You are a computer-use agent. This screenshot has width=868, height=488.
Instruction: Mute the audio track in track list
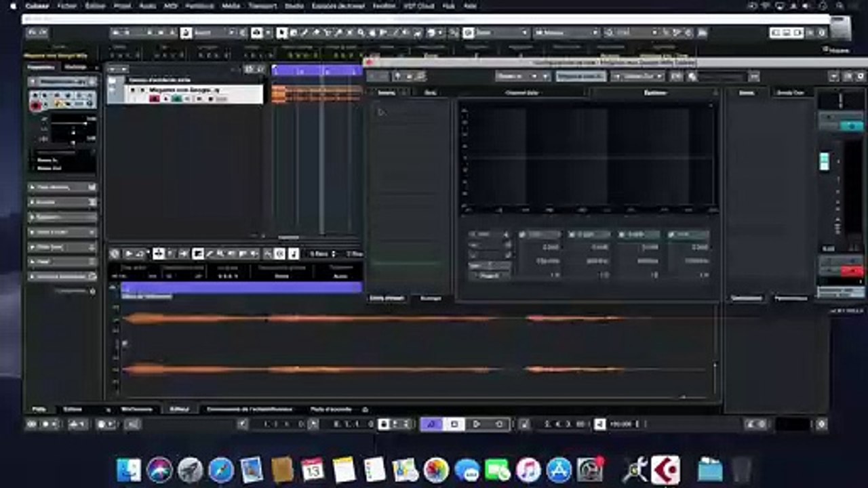(x=133, y=89)
